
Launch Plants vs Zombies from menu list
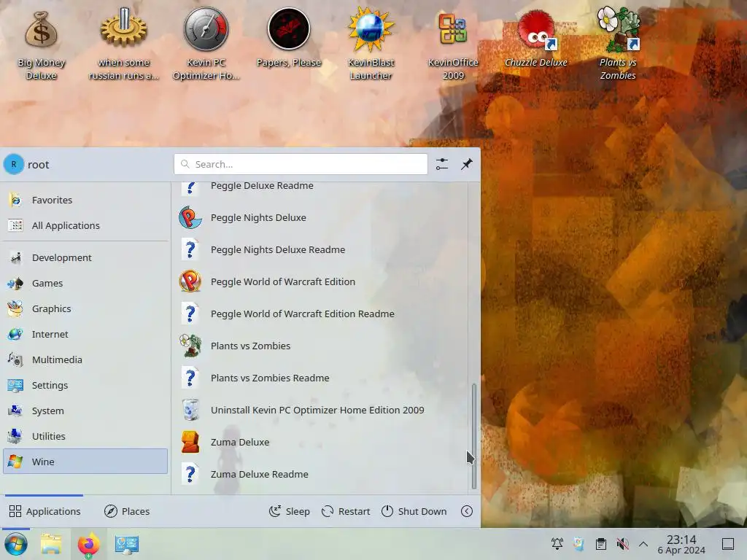tap(320, 346)
